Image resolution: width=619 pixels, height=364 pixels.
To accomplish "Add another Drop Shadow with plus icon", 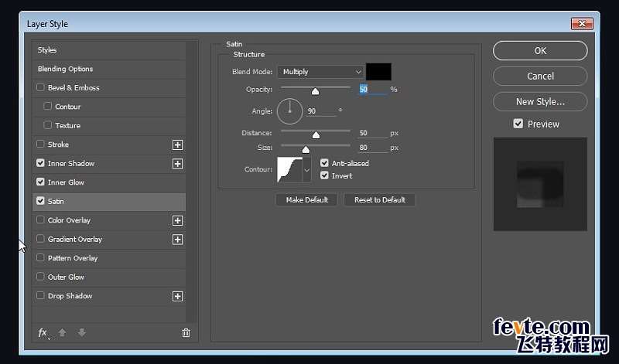I will click(x=178, y=296).
